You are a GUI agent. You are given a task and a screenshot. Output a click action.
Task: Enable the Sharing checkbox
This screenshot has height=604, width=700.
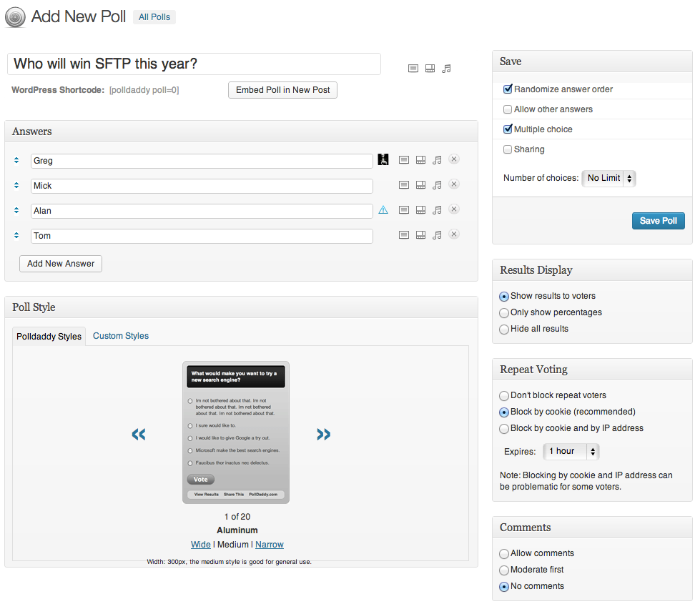click(508, 149)
